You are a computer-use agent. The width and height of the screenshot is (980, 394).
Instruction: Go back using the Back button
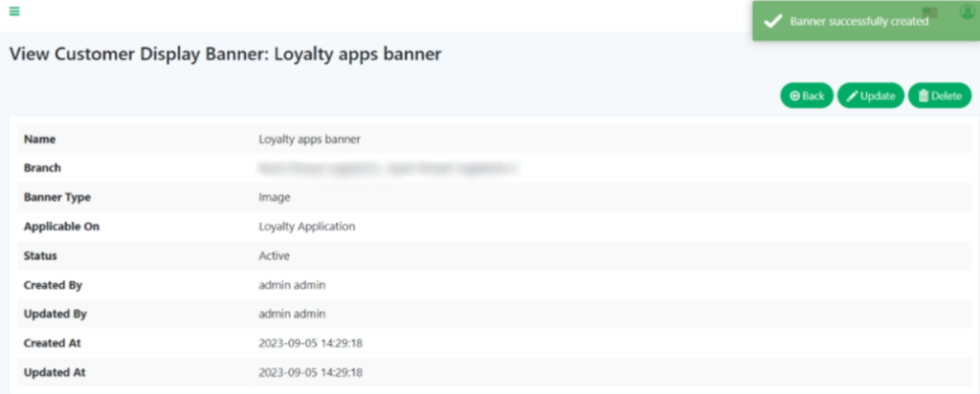807,96
